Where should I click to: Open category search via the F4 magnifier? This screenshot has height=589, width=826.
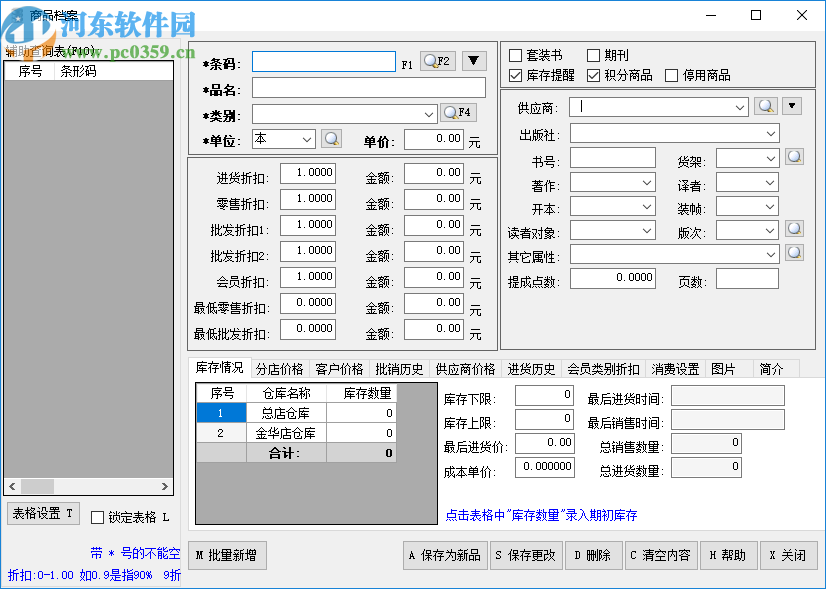point(457,112)
